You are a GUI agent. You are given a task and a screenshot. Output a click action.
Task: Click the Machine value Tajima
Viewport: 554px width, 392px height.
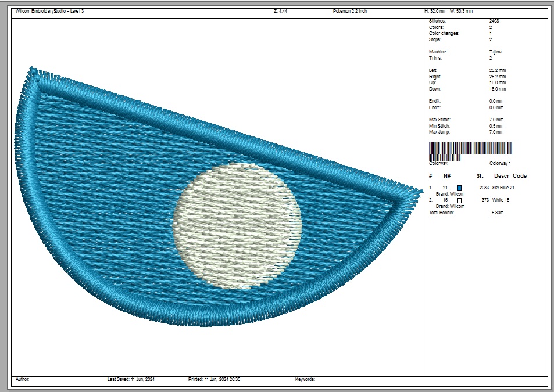click(x=496, y=52)
